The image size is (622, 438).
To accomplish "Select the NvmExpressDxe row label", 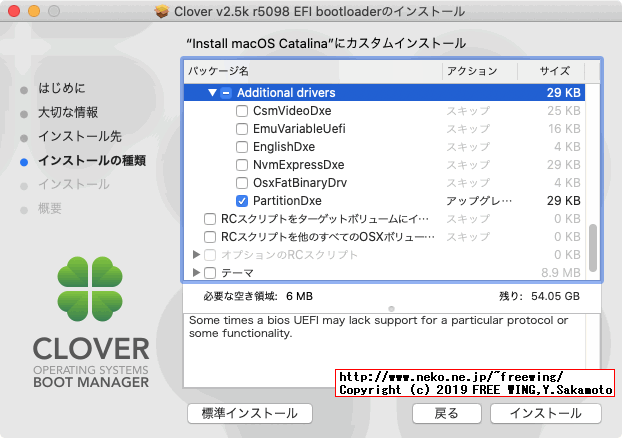I will click(299, 165).
